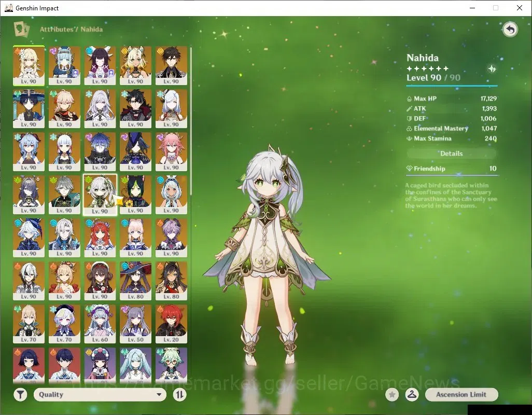The width and height of the screenshot is (532, 415).
Task: Select Lumine the Traveler portrait
Action: pos(29,65)
